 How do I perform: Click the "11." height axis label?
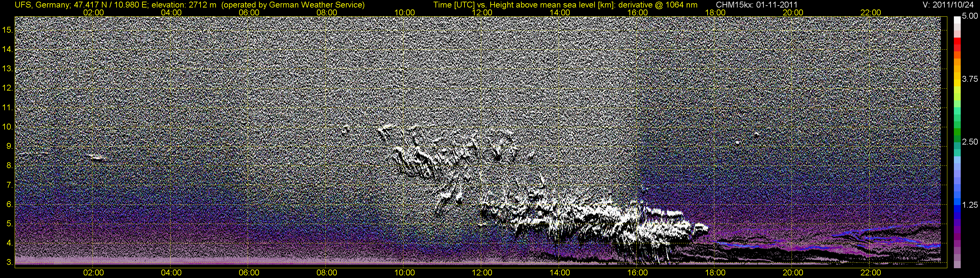point(7,108)
